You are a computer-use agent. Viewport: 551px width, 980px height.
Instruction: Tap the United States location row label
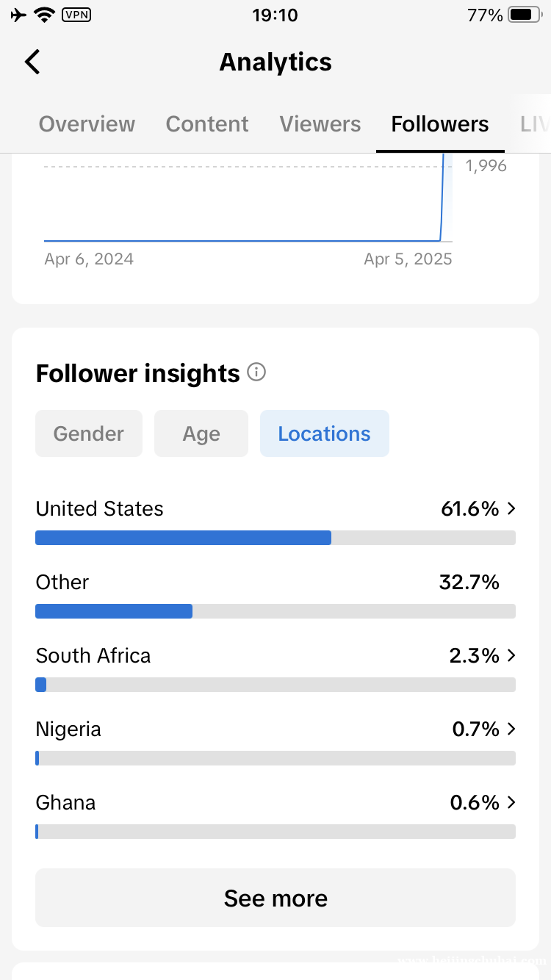click(x=100, y=508)
